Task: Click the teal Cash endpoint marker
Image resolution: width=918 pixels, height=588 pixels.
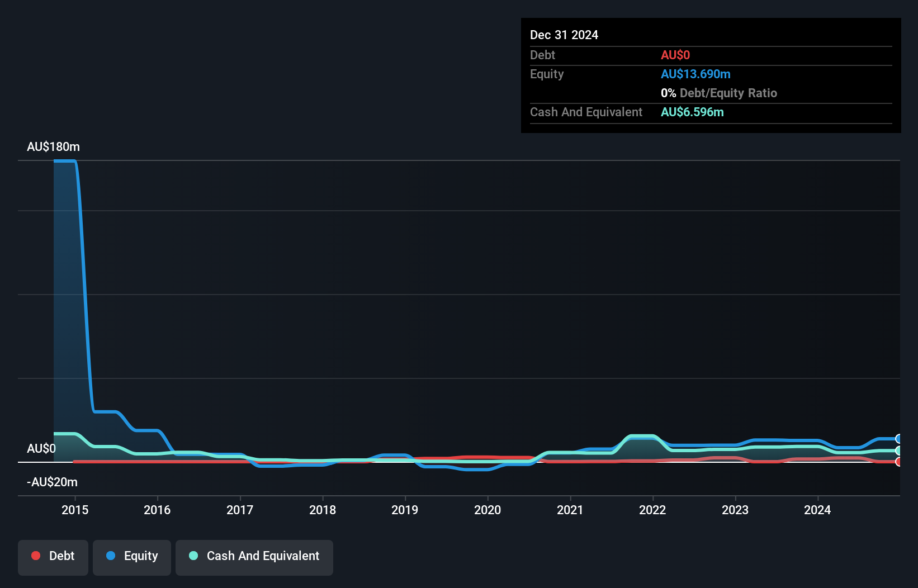Action: 898,451
